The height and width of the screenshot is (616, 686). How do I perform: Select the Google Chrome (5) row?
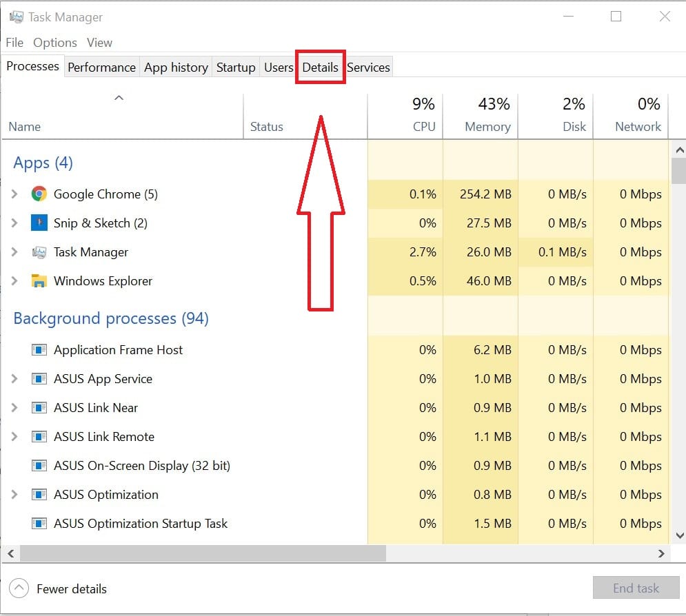pos(335,194)
